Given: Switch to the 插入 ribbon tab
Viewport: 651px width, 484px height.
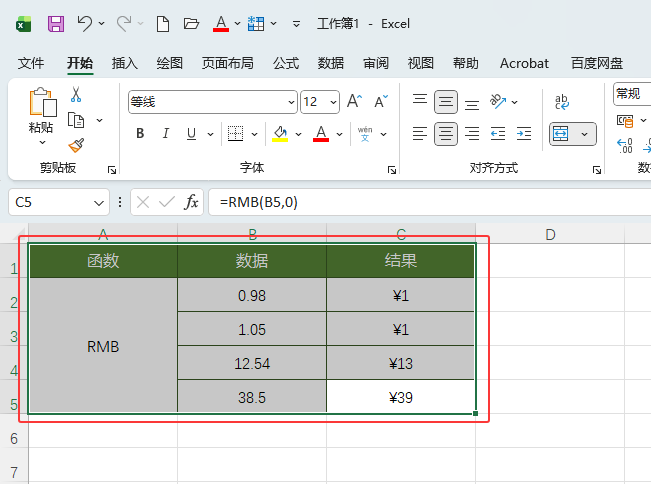Looking at the screenshot, I should 125,63.
